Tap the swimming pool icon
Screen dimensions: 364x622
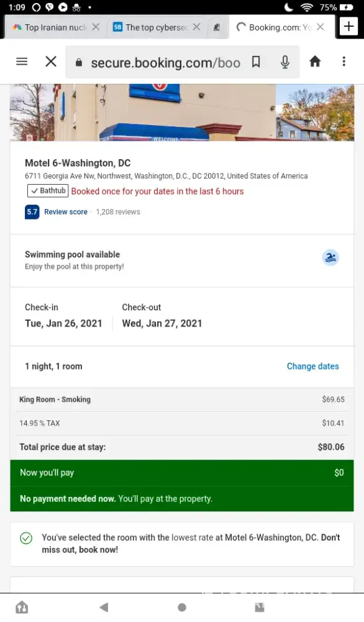point(330,258)
